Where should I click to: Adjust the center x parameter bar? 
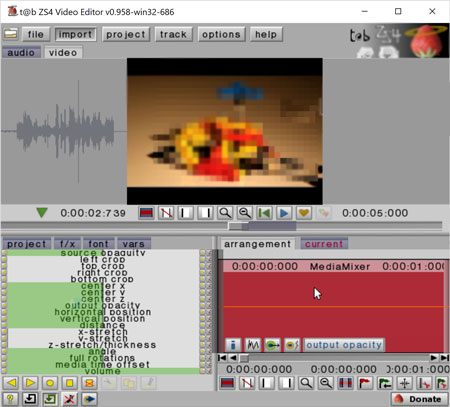103,286
